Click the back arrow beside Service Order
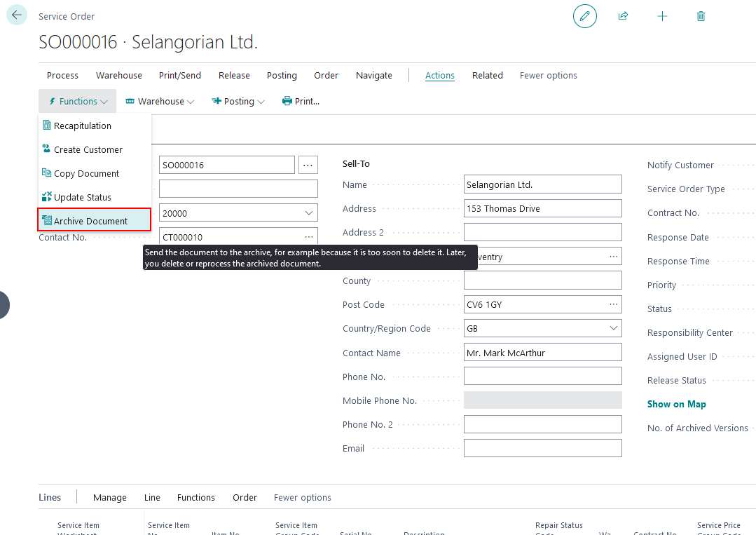 pyautogui.click(x=15, y=14)
